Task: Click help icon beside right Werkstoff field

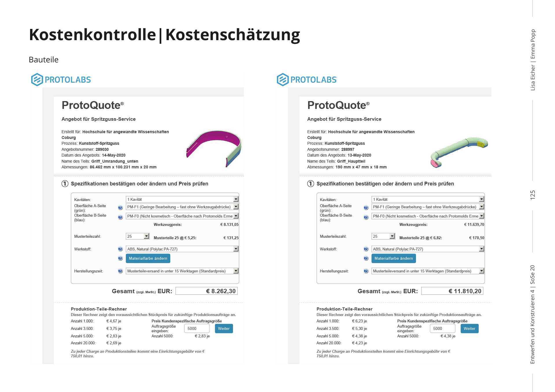Action: 366,249
